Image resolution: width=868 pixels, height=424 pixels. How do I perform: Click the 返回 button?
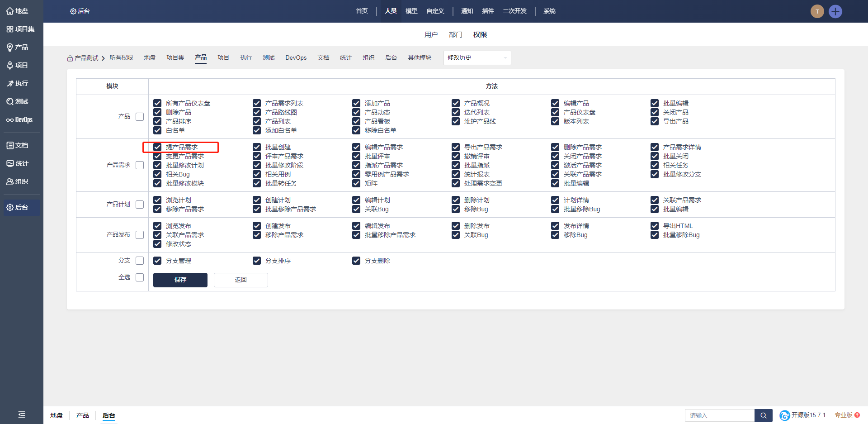pyautogui.click(x=241, y=280)
